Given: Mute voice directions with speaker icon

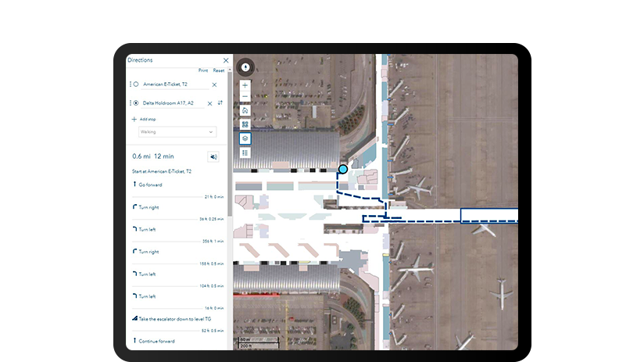Looking at the screenshot, I should [x=213, y=157].
